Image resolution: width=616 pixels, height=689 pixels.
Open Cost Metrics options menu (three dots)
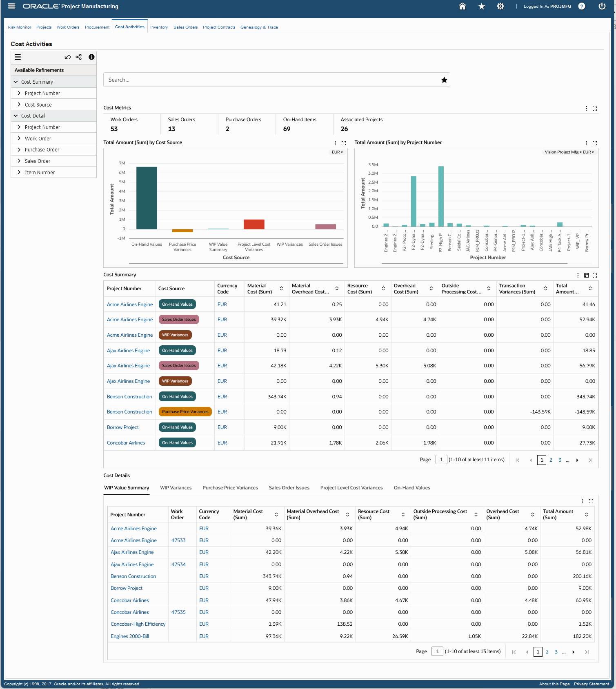click(x=587, y=109)
